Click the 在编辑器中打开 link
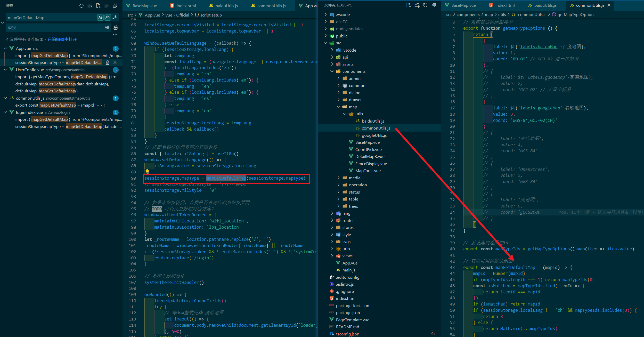Screen dimensions: 644x337 point(62,39)
